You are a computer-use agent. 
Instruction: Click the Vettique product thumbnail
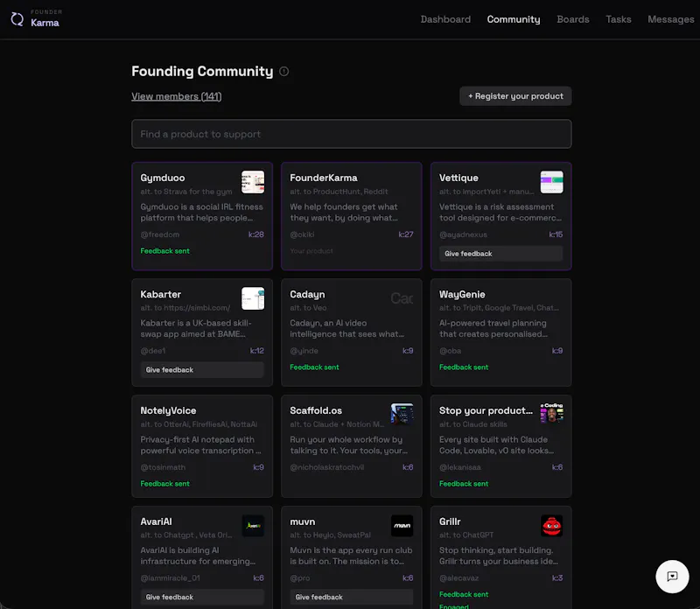point(551,182)
